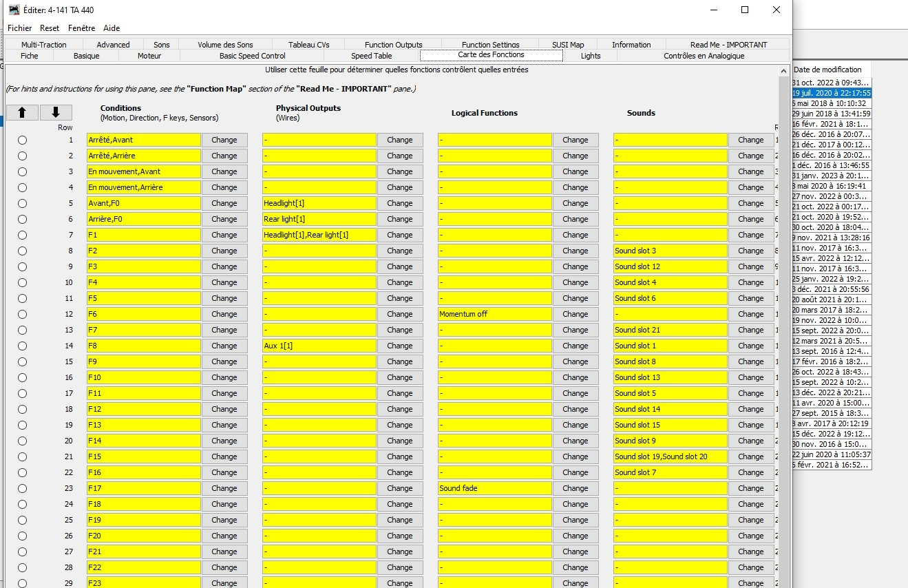The width and height of the screenshot is (908, 588).
Task: Click the JMRI app icon in title bar
Action: coord(14,10)
